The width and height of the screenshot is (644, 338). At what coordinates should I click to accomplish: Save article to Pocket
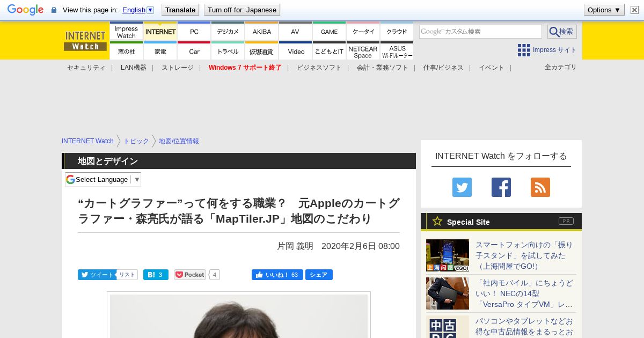190,275
